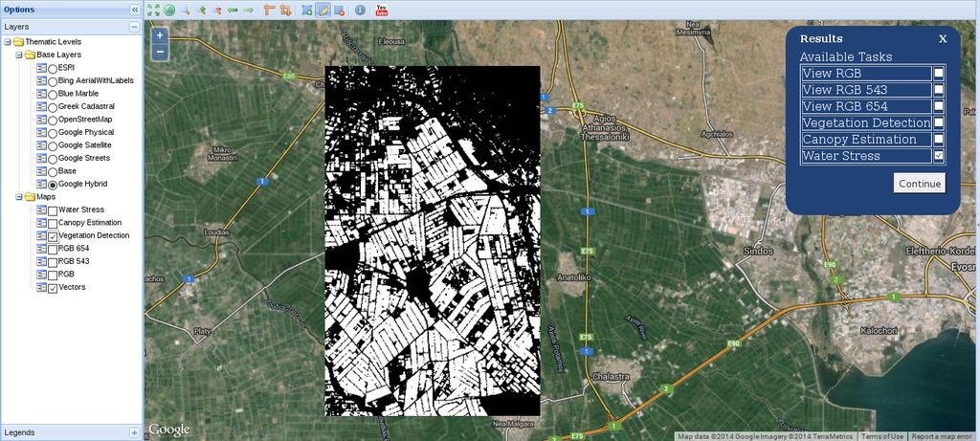Click the RGB layer checkbox
980x441 pixels.
[x=53, y=275]
